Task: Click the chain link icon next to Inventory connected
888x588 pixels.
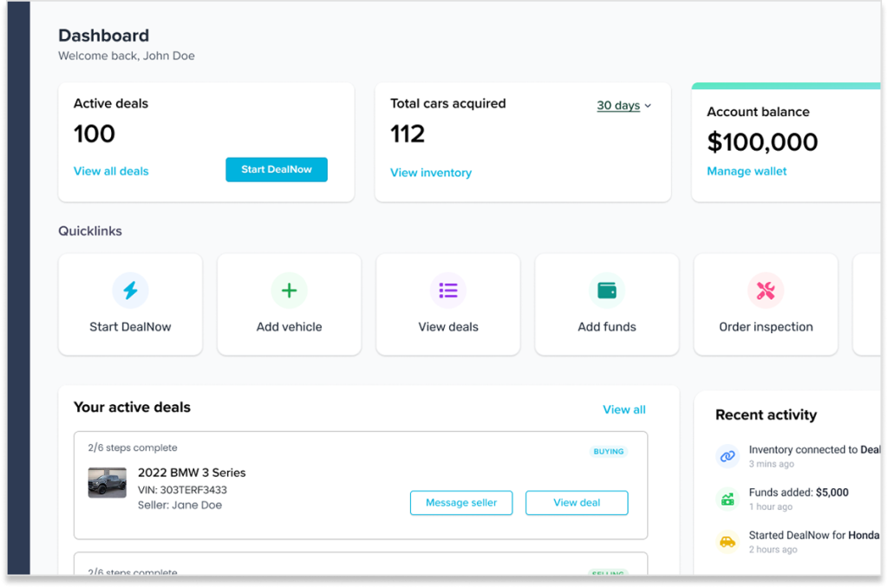Action: [727, 455]
